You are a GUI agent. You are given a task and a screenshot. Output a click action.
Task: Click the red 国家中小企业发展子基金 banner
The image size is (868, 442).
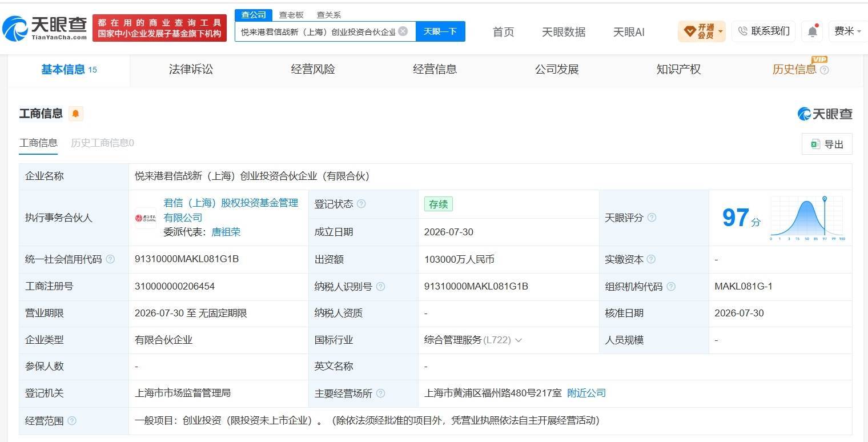tap(159, 28)
